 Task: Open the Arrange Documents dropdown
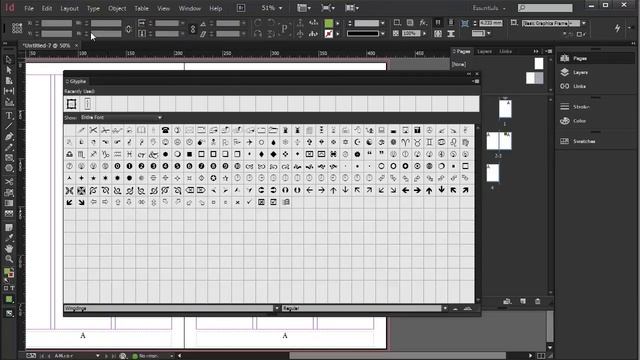pos(352,8)
